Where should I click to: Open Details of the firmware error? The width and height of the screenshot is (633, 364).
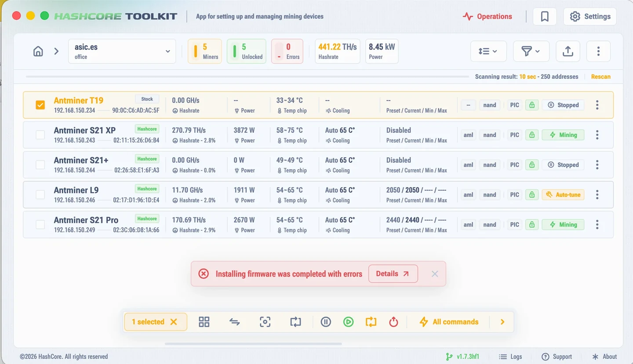tap(393, 273)
